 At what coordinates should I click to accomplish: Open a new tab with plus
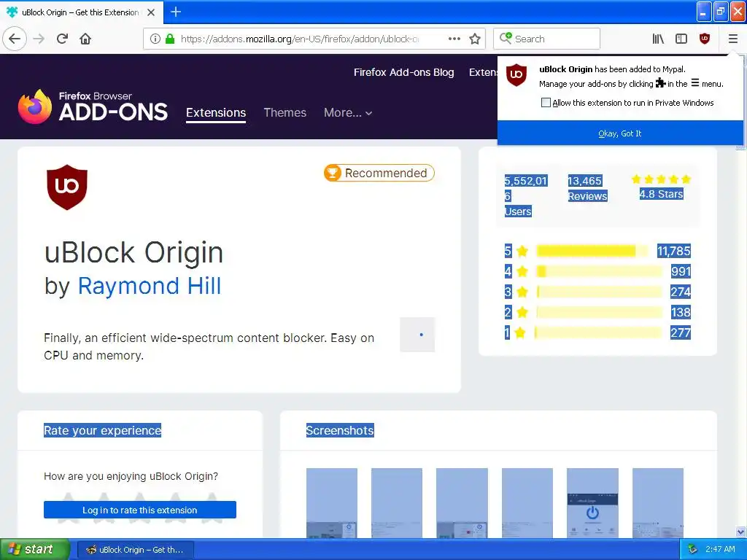tap(176, 12)
